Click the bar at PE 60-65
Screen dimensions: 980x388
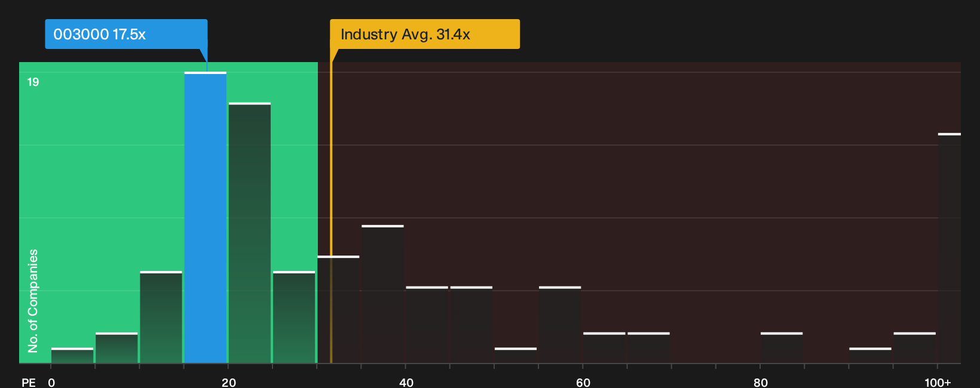604,348
